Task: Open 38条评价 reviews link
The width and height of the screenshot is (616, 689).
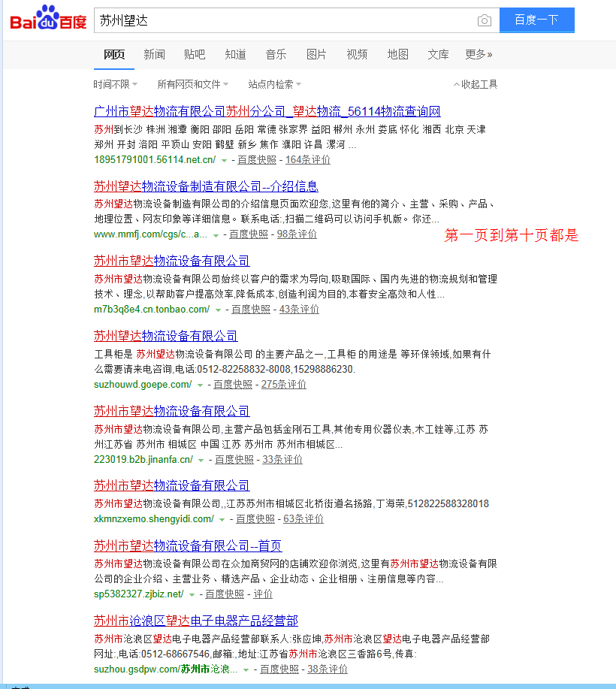Action: tap(328, 669)
